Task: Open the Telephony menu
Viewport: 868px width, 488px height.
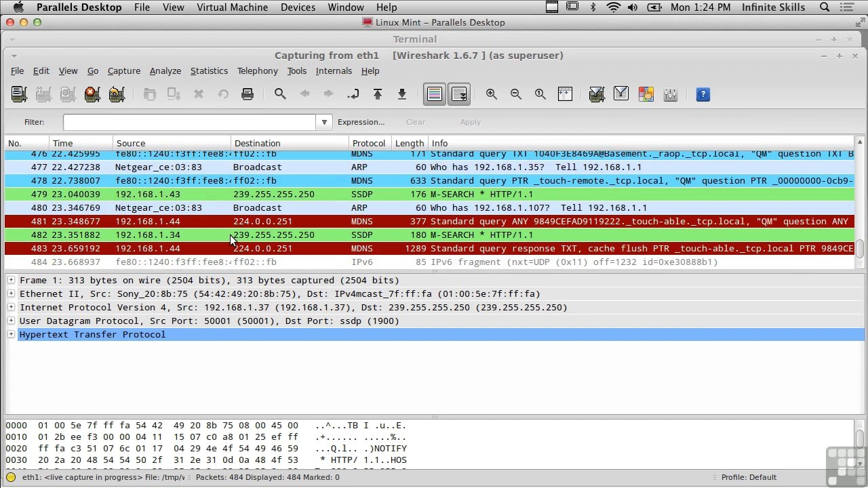Action: (x=258, y=70)
